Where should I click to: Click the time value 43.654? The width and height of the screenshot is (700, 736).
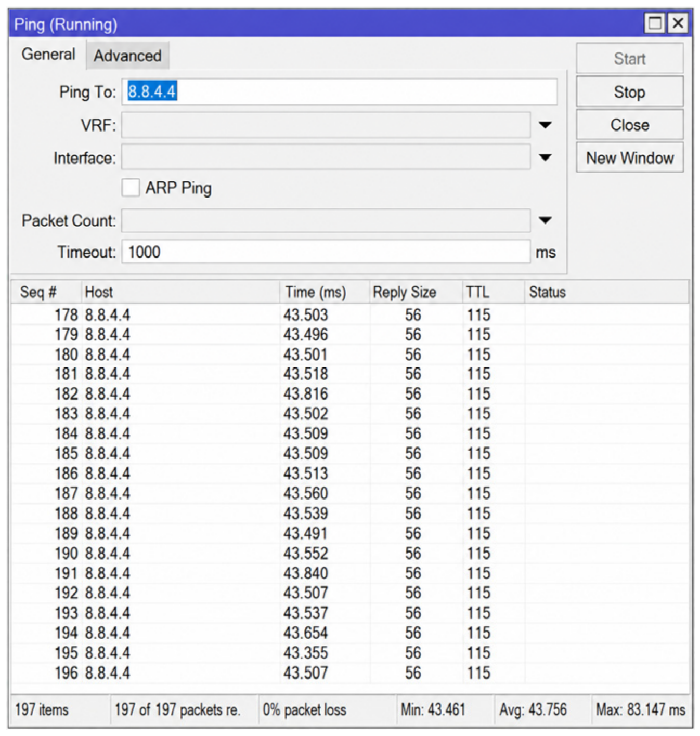point(306,633)
